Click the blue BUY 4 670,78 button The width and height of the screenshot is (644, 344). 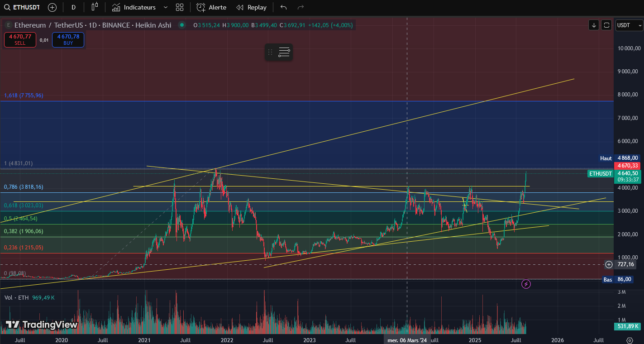[x=68, y=40]
